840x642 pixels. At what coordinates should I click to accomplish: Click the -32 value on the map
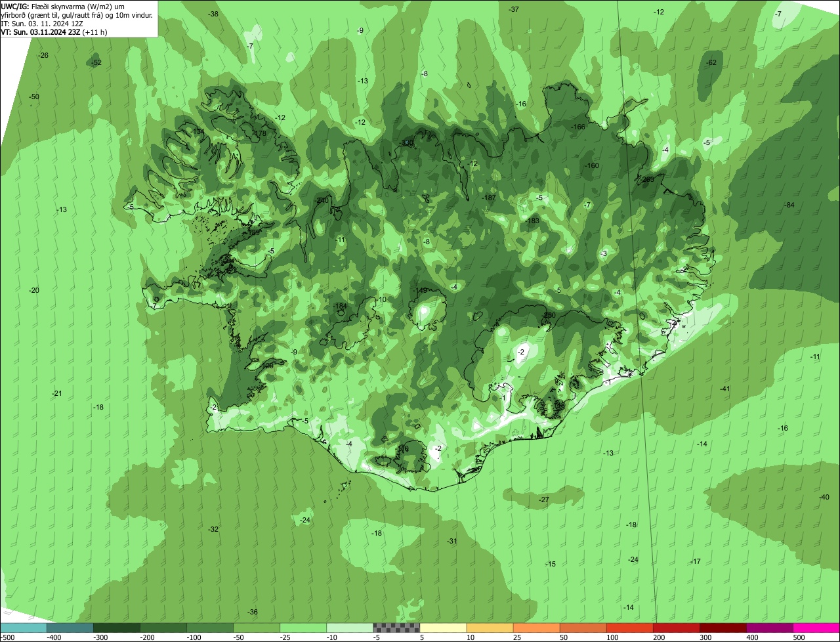point(213,529)
